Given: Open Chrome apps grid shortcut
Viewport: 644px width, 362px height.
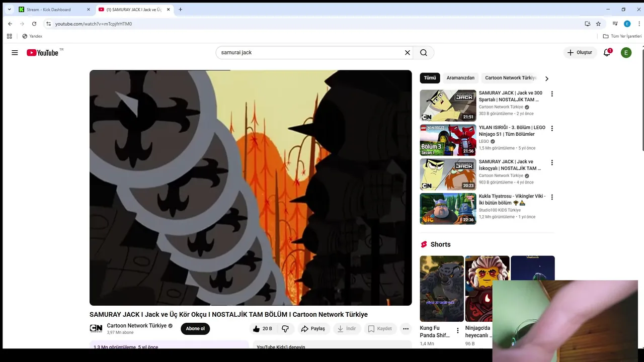Looking at the screenshot, I should click(x=9, y=36).
